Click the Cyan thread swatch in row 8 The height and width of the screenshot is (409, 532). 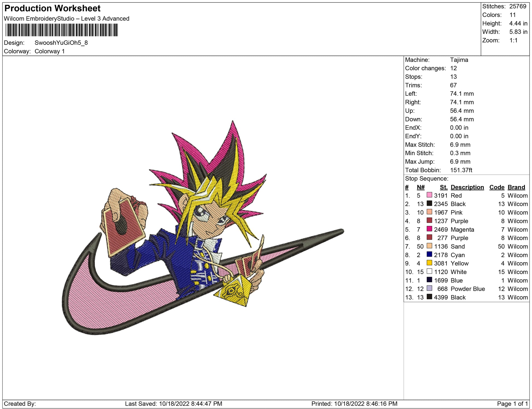pos(429,254)
